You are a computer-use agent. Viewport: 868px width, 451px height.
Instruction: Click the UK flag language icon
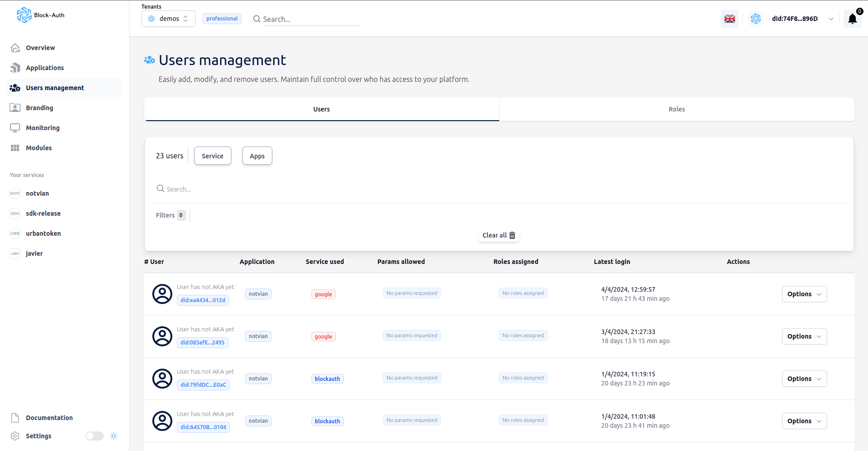[729, 19]
